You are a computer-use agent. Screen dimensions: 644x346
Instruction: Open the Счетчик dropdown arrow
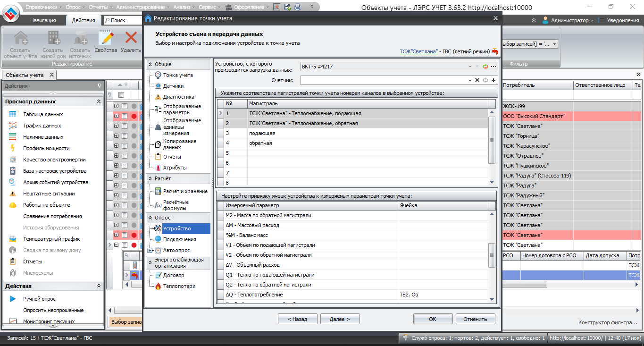tap(470, 80)
